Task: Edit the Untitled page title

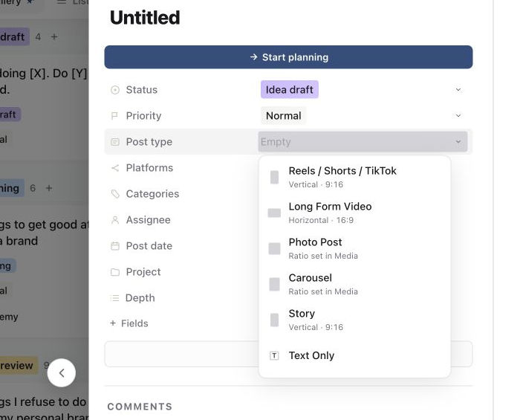Action: [x=145, y=18]
